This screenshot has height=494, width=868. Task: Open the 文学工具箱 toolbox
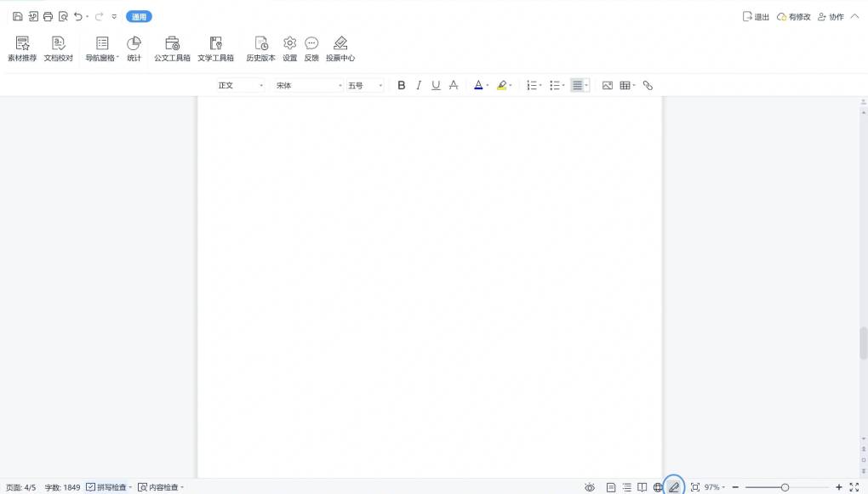216,47
